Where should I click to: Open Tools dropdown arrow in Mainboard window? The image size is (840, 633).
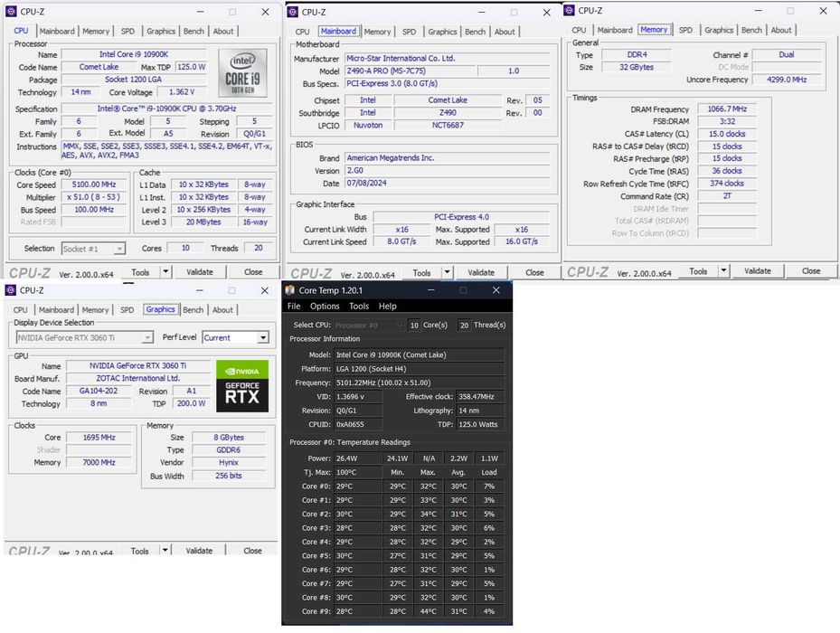447,272
